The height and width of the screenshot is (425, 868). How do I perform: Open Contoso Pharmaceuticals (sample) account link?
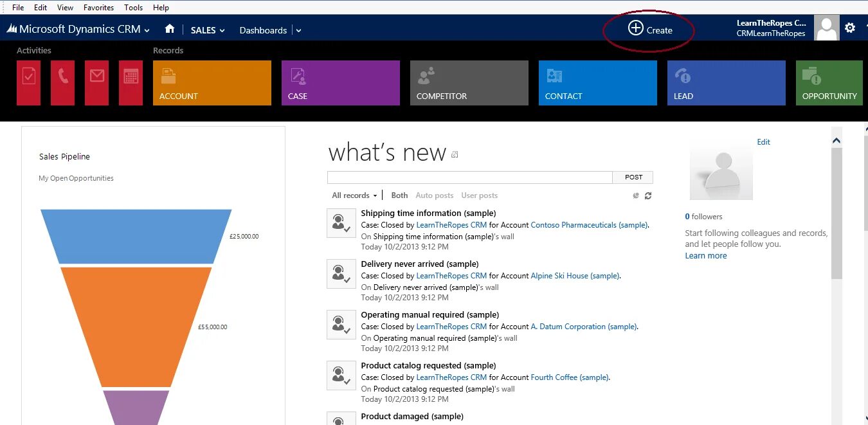(x=589, y=225)
